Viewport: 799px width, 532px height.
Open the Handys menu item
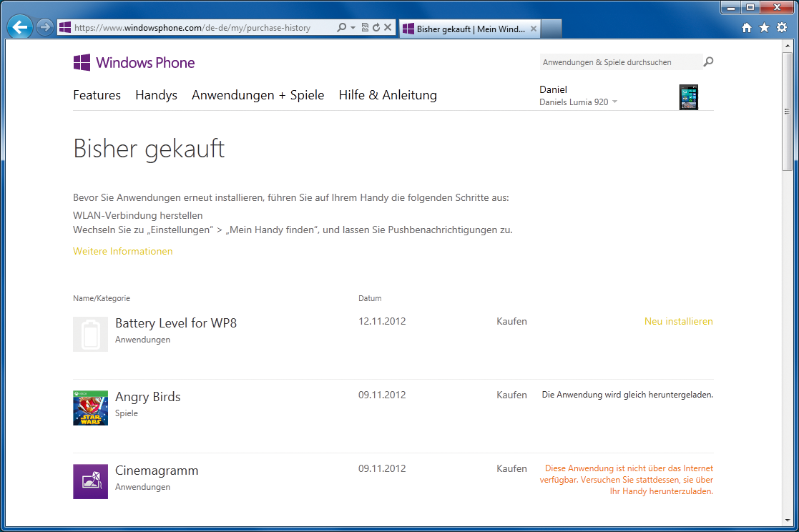[157, 95]
